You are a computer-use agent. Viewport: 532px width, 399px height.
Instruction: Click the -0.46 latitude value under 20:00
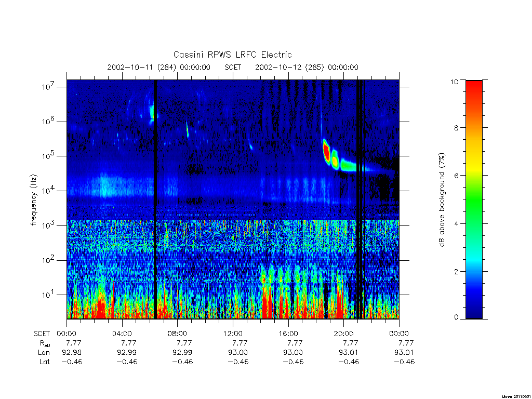[349, 362]
